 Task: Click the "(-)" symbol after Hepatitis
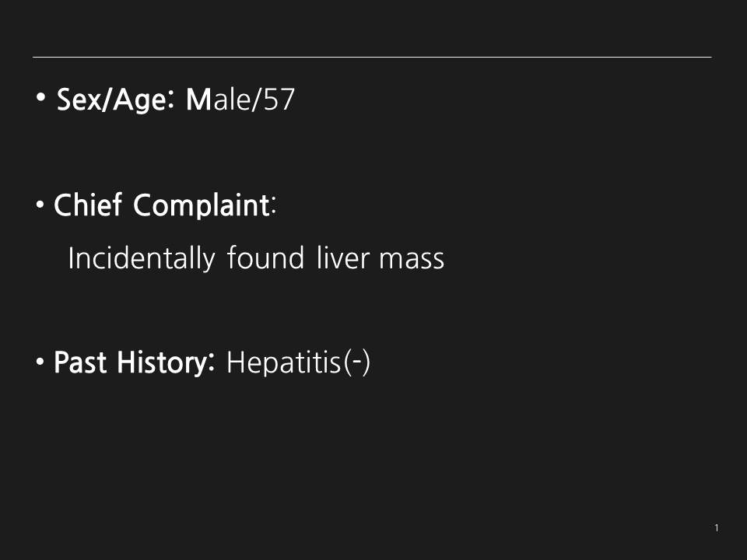[356, 362]
